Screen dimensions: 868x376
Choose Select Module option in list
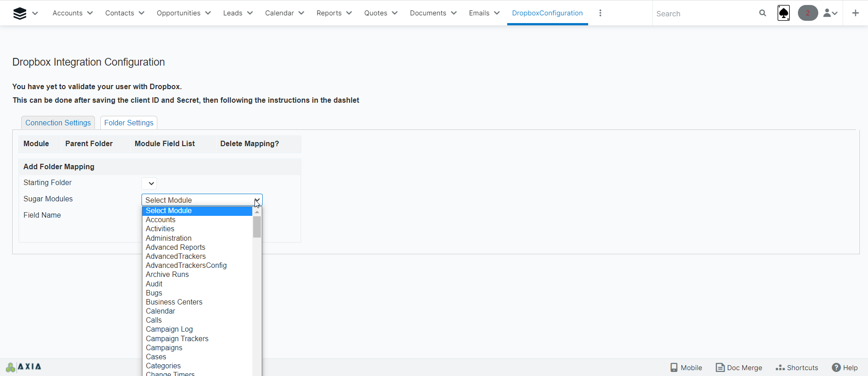click(197, 211)
